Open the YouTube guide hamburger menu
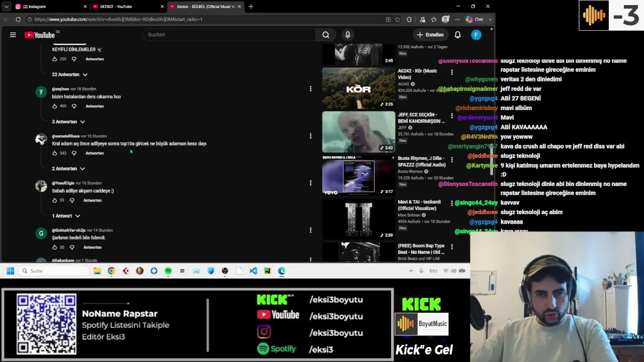Viewport: 644px width, 362px height. [x=13, y=35]
